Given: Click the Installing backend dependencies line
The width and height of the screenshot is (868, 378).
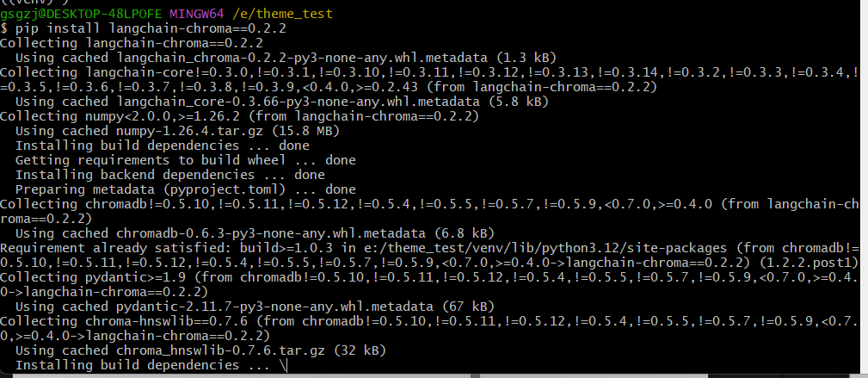Looking at the screenshot, I should coord(170,175).
